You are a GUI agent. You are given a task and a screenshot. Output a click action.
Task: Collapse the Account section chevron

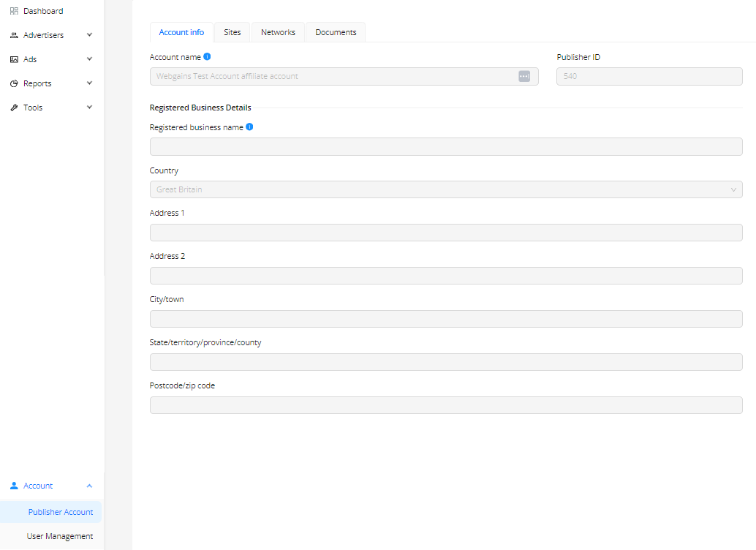(x=89, y=486)
